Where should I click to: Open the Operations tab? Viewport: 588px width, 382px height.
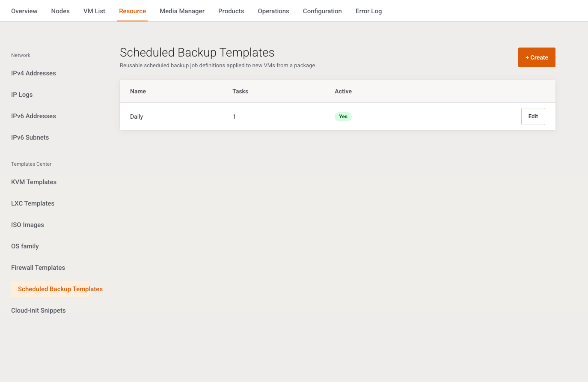coord(273,11)
